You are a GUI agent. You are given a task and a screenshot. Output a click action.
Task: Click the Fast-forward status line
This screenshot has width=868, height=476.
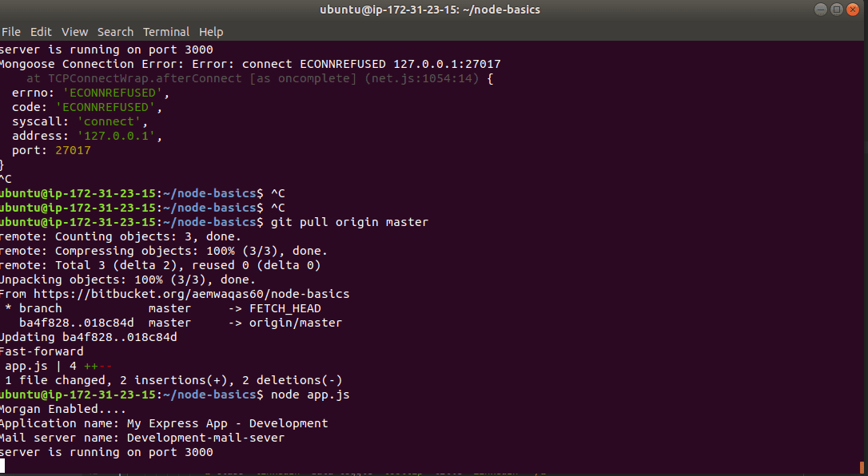42,351
